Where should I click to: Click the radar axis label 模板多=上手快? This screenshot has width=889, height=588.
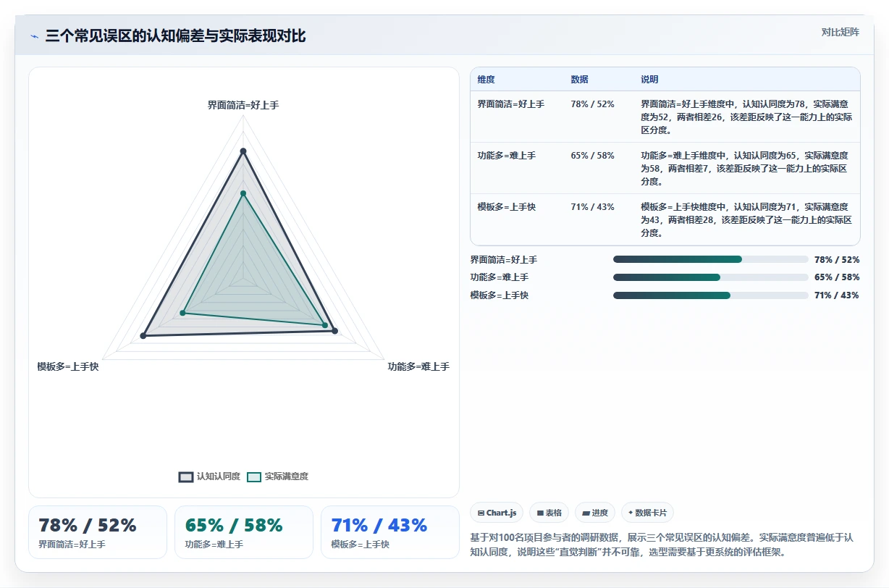coord(68,366)
